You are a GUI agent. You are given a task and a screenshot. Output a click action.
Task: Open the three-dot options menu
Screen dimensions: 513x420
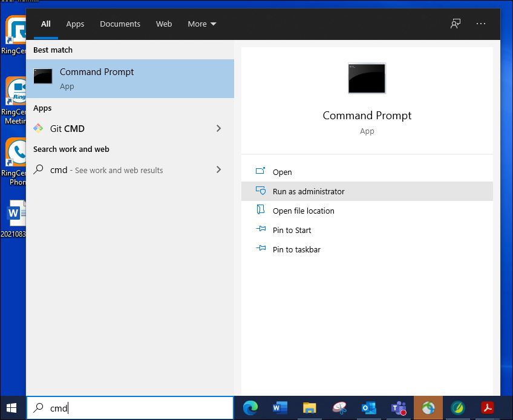[481, 24]
